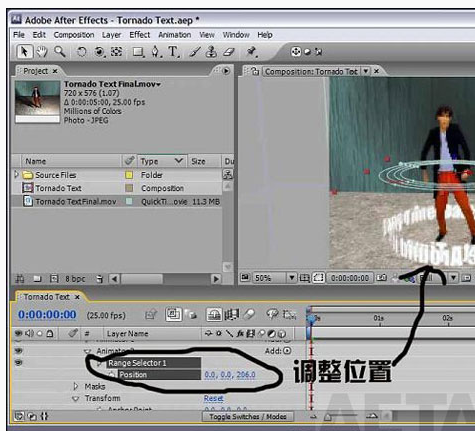Create a new folder in Project panel

pos(37,279)
